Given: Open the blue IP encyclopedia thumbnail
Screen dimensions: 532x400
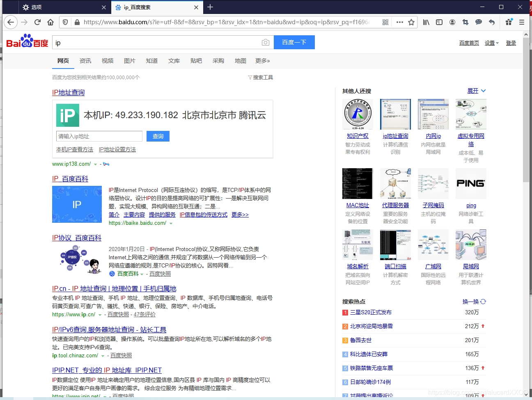Looking at the screenshot, I should [77, 204].
